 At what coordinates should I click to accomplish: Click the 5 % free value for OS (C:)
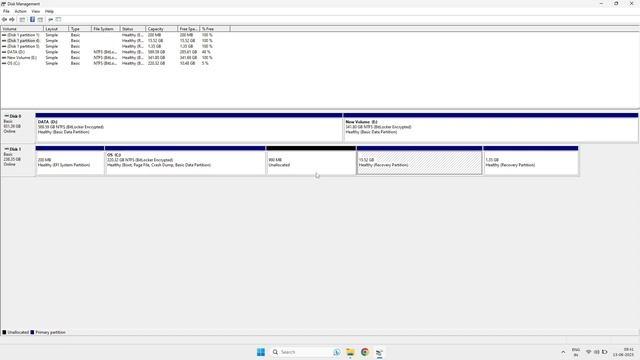pos(205,64)
